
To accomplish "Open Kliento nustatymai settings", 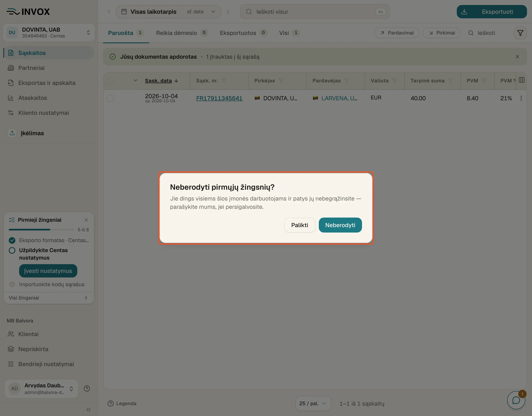I will pyautogui.click(x=49, y=113).
